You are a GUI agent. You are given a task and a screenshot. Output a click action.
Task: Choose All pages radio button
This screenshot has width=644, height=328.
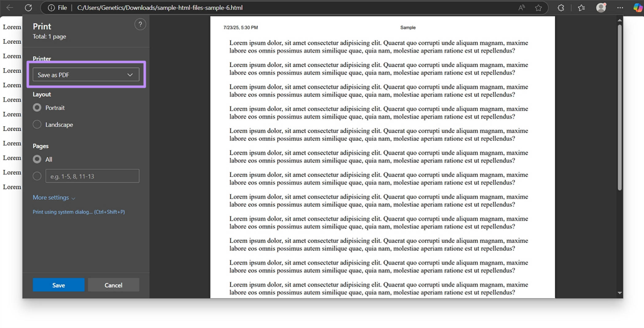37,159
